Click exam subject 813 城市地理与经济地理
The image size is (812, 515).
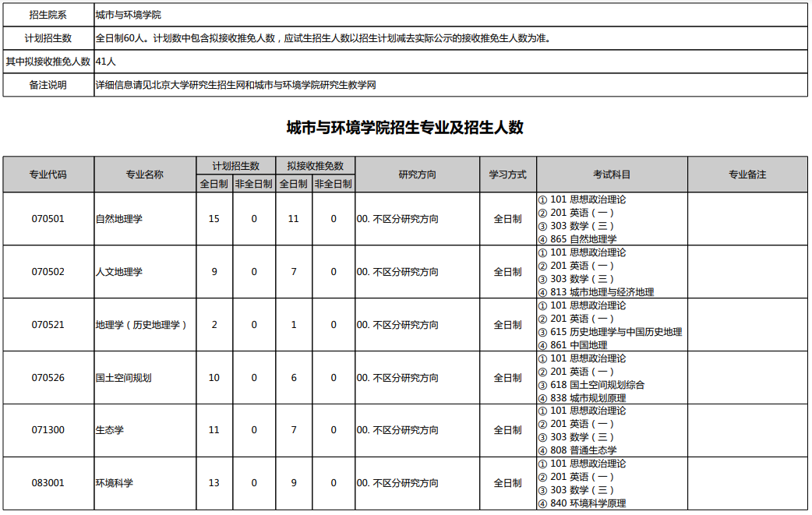596,292
